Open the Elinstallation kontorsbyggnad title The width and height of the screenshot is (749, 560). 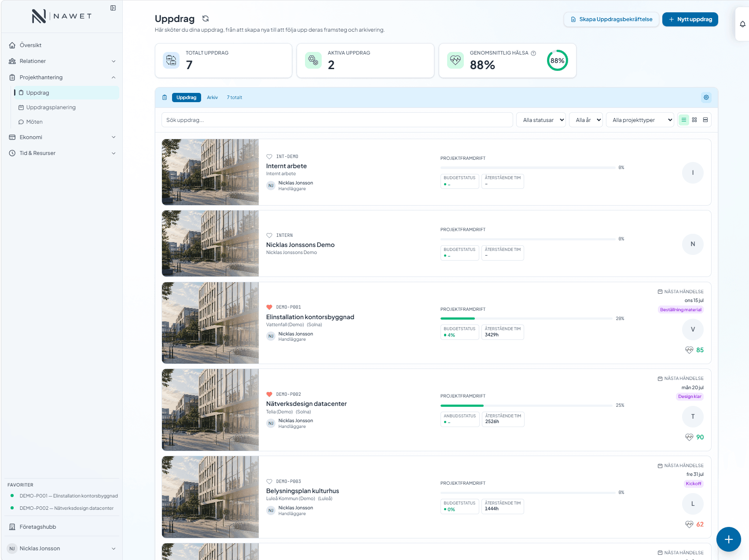point(310,317)
